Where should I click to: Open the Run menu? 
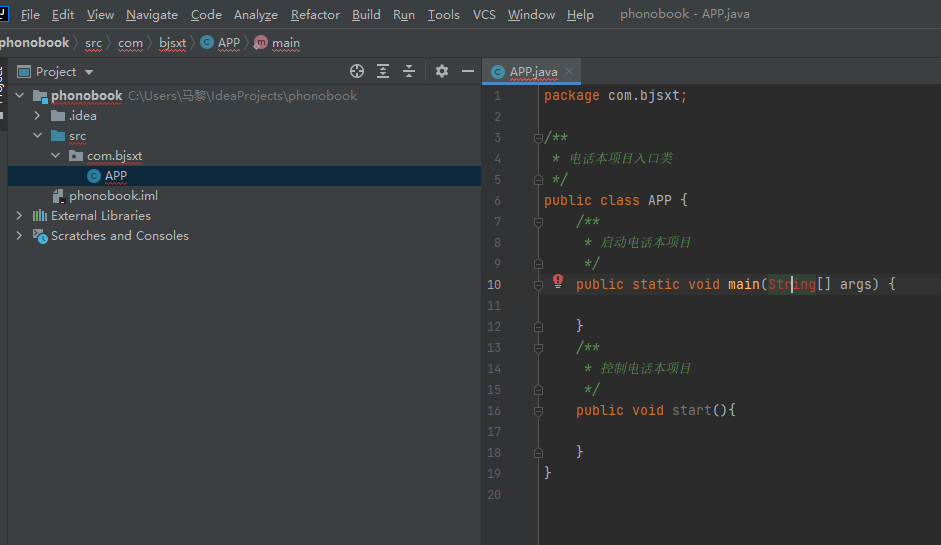pos(404,14)
